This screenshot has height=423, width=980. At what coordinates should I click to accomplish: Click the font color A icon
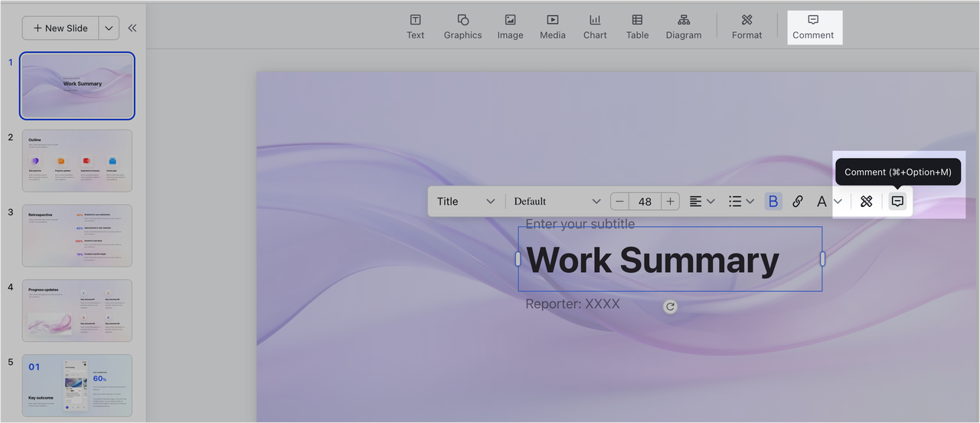(822, 202)
